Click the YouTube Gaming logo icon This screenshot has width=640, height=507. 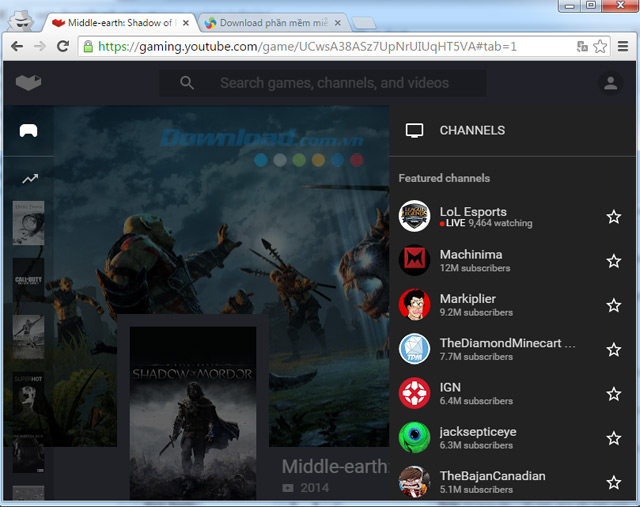tap(28, 82)
